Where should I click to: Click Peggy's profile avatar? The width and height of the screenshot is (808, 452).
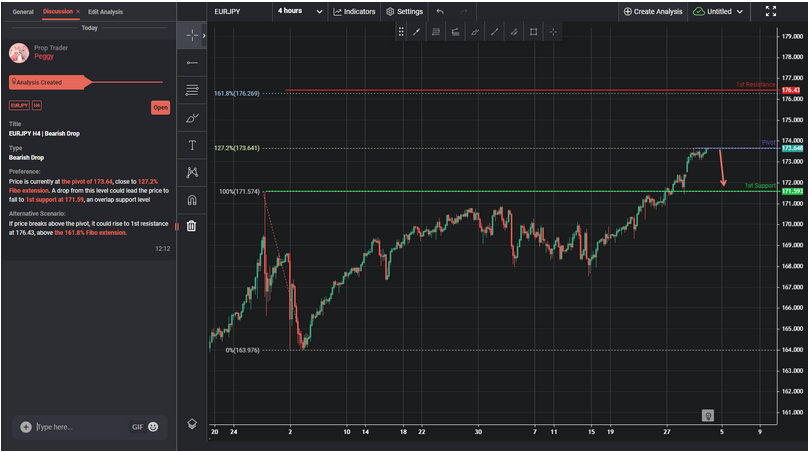pyautogui.click(x=19, y=53)
